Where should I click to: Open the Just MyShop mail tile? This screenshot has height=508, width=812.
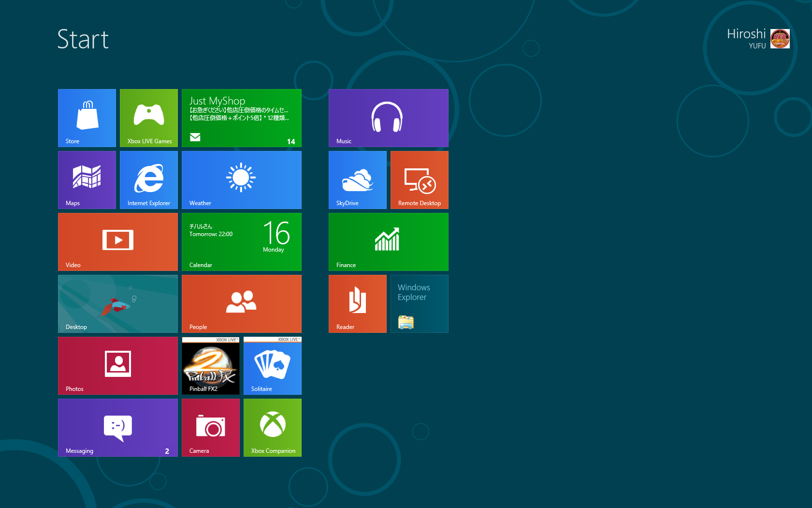pyautogui.click(x=242, y=118)
